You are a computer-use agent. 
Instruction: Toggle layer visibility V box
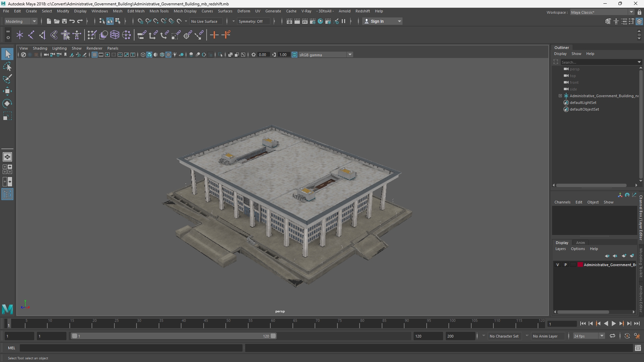pos(558,265)
